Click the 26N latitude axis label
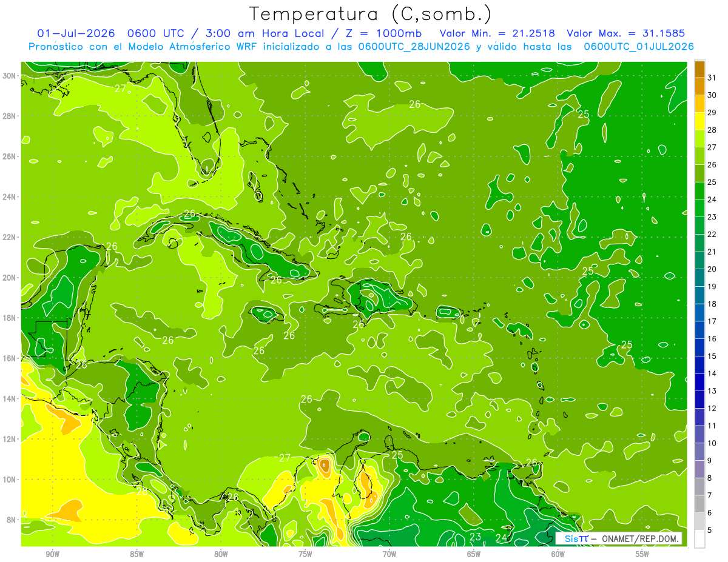 10,156
